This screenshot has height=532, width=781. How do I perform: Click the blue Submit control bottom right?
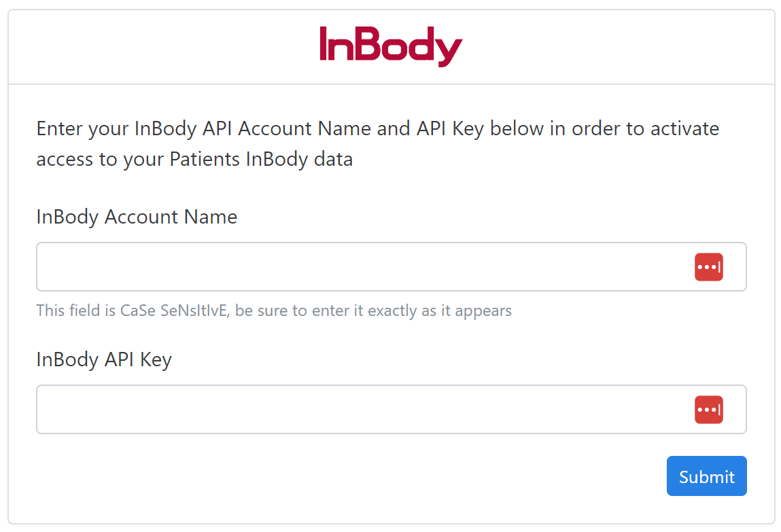pos(706,476)
